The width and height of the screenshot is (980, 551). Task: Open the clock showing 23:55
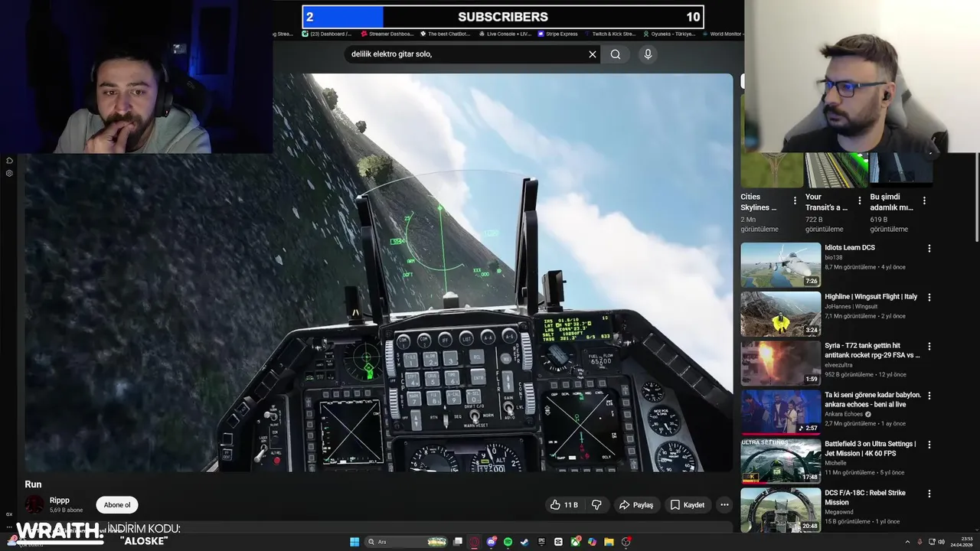[x=962, y=542]
